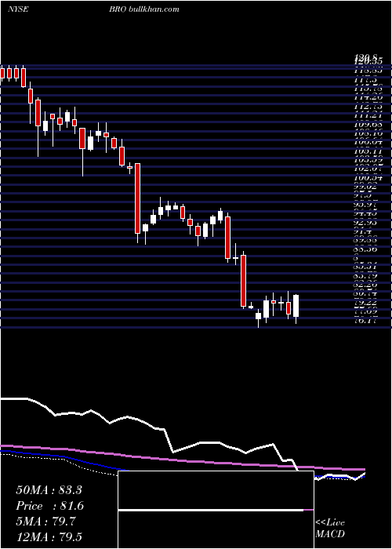Click the 114.26 price axis label
The height and width of the screenshot is (549, 392).
pos(367,98)
